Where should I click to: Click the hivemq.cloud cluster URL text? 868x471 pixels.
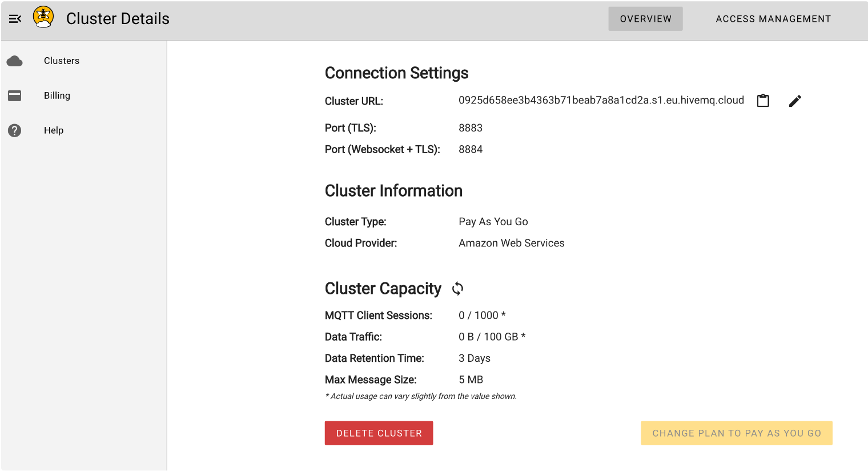[601, 101]
